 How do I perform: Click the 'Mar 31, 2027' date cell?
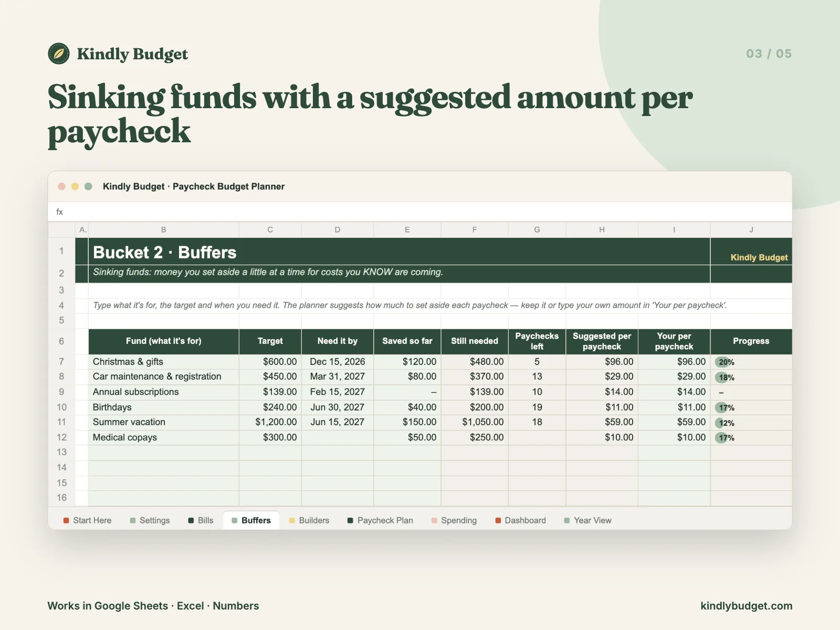[338, 376]
